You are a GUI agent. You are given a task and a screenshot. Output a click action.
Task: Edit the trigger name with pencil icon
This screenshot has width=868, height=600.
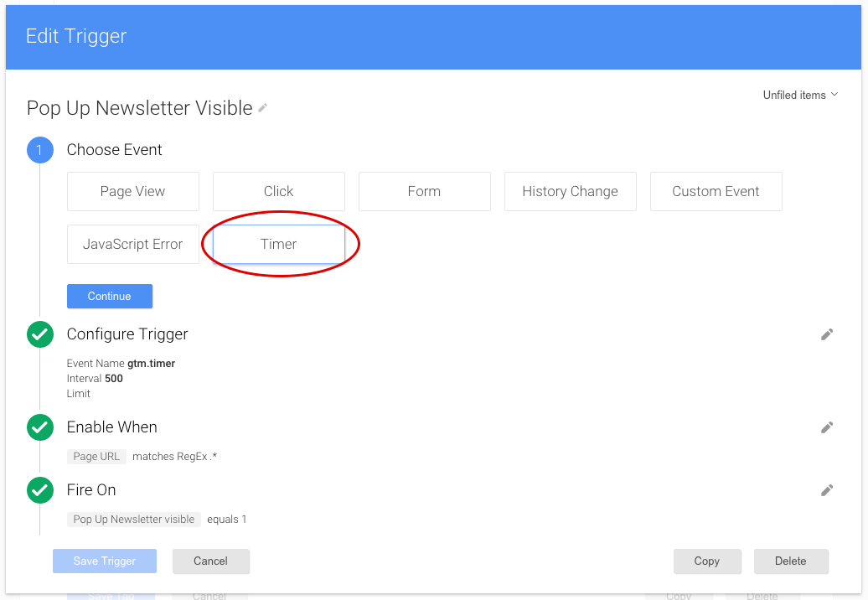pyautogui.click(x=263, y=108)
